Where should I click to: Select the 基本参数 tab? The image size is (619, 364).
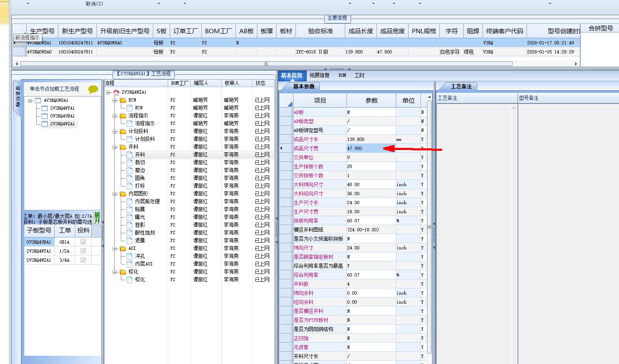coord(303,86)
